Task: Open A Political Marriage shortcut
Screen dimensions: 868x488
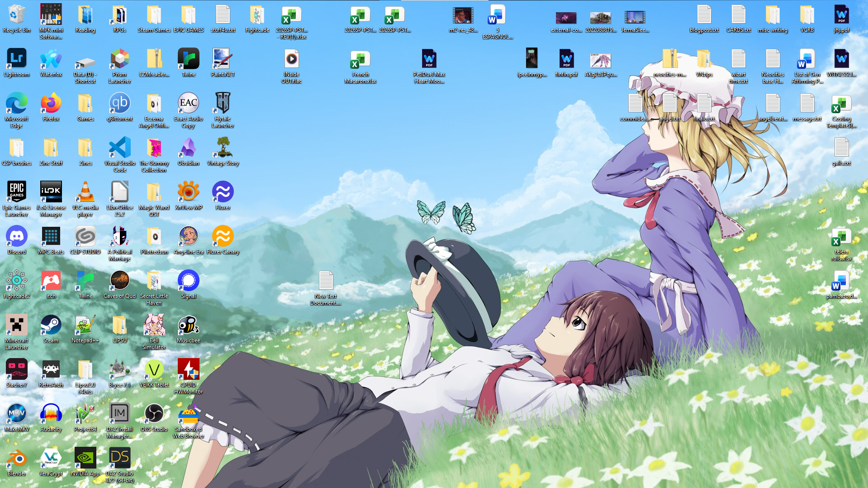Action: coord(120,244)
